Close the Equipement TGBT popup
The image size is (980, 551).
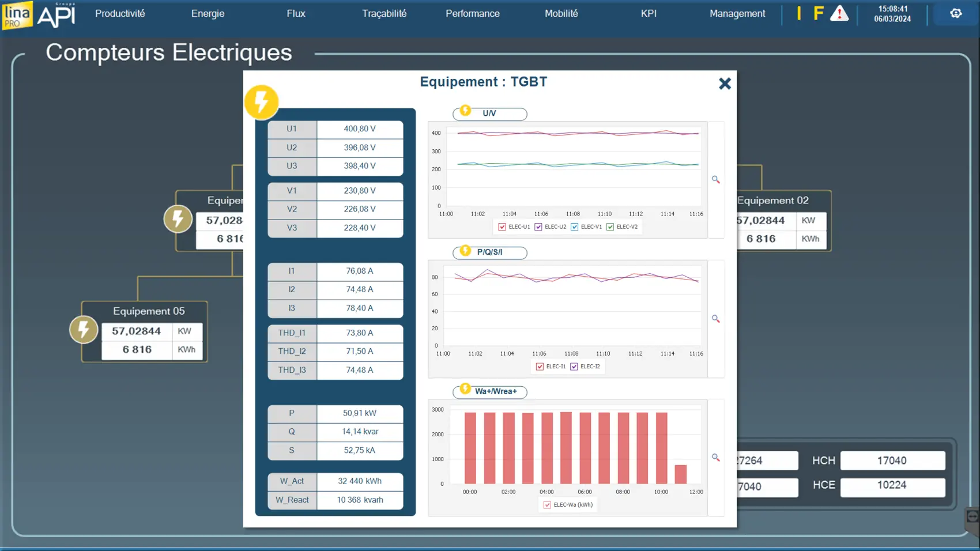pos(725,84)
